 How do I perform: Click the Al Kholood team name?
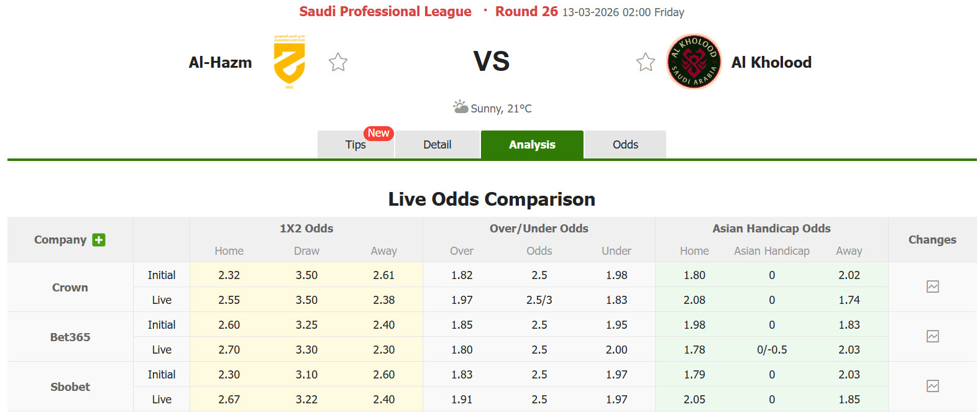coord(771,63)
